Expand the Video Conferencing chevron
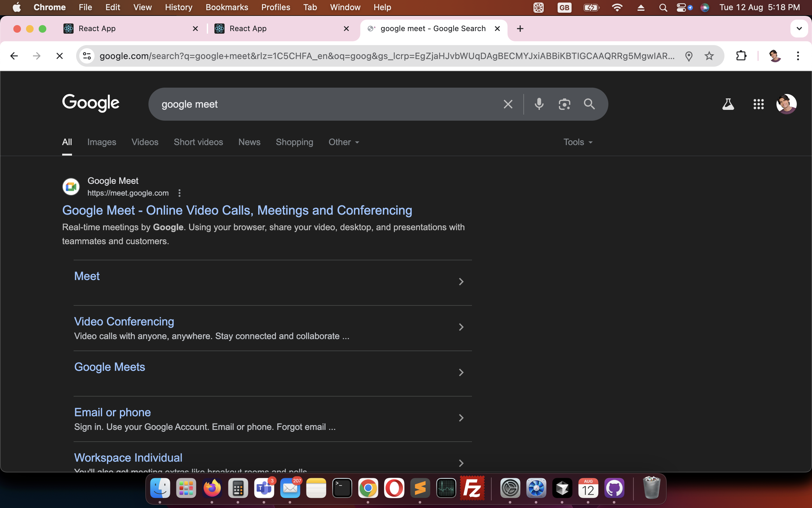The width and height of the screenshot is (812, 508). click(x=461, y=327)
